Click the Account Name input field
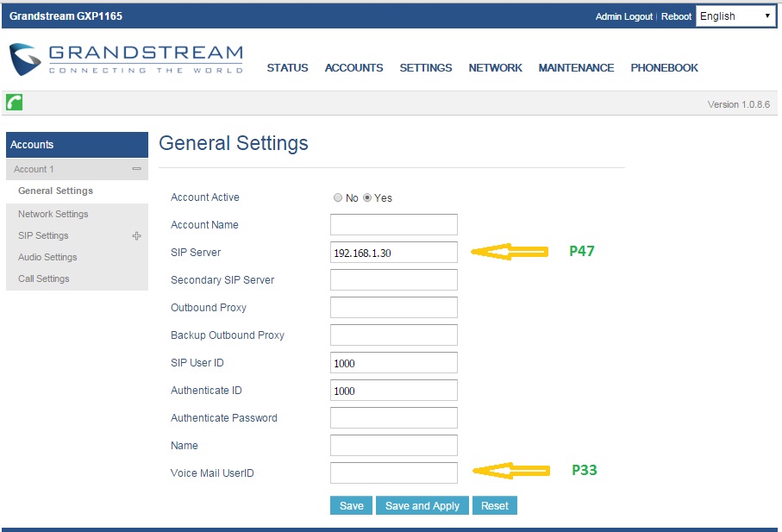The height and width of the screenshot is (532, 782). tap(393, 225)
